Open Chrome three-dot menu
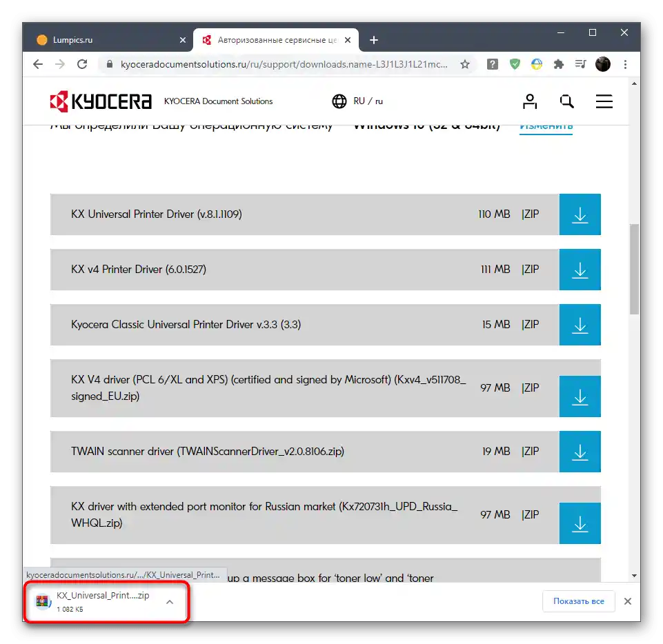The width and height of the screenshot is (663, 644). coord(625,64)
